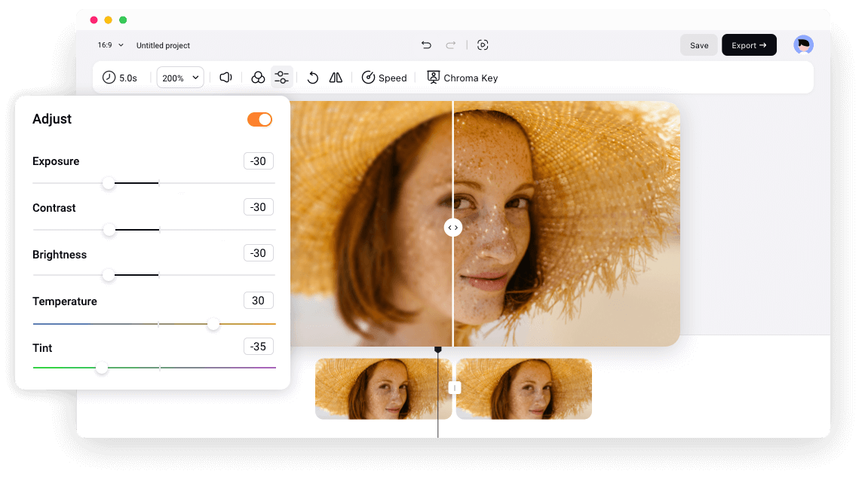Select the volume/audio icon in the toolbar
Screen dimensions: 868x483
(225, 77)
